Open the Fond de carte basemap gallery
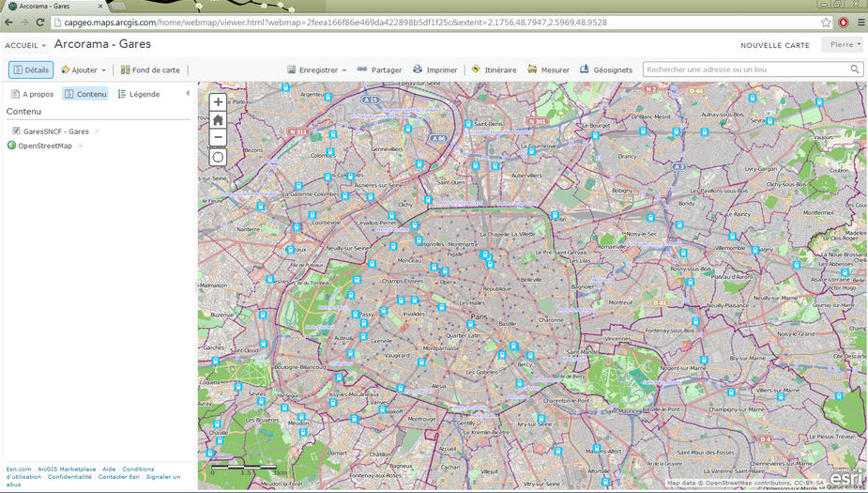 click(150, 69)
